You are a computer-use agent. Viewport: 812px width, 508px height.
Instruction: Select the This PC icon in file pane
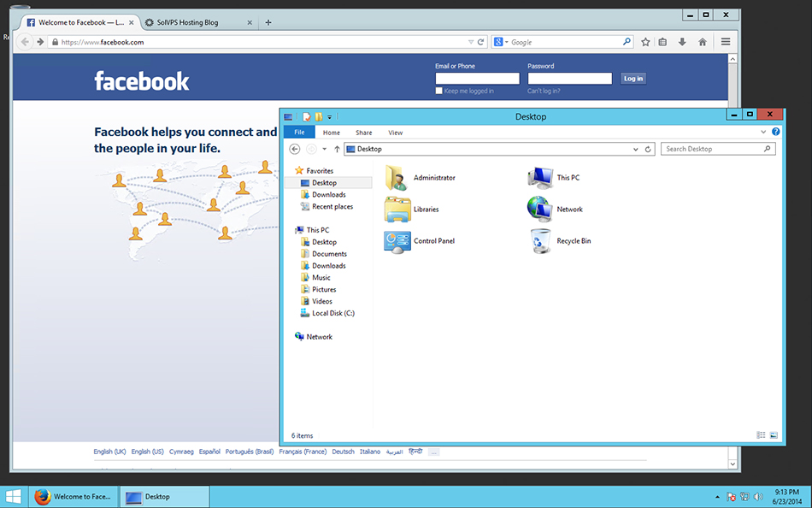[x=540, y=178]
